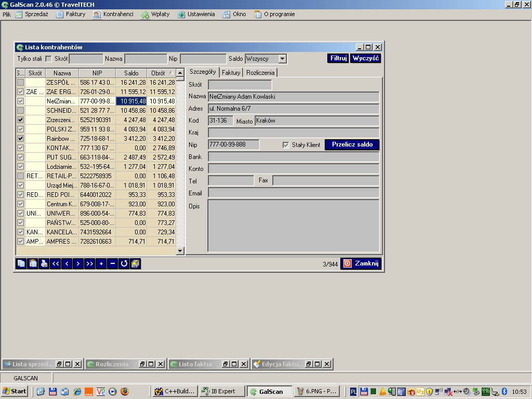Switch to IB Expert in taskbar
532x399 pixels.
pyautogui.click(x=222, y=391)
